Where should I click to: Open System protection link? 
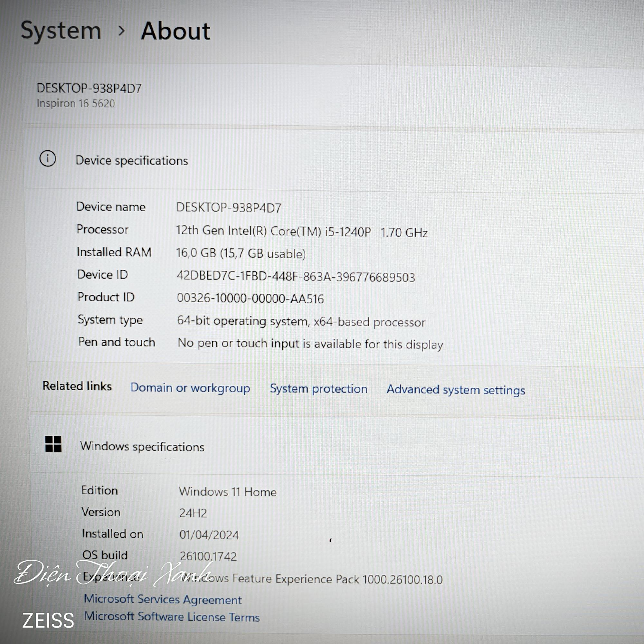pos(318,389)
